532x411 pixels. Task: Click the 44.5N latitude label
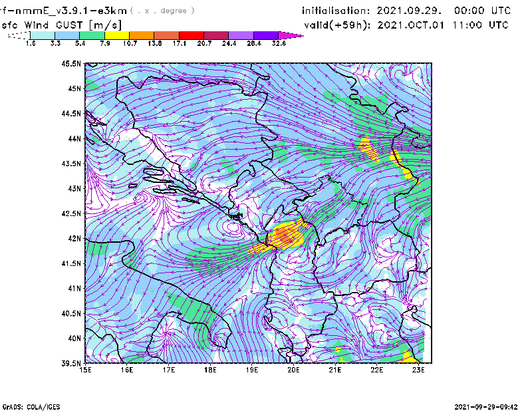pos(71,113)
